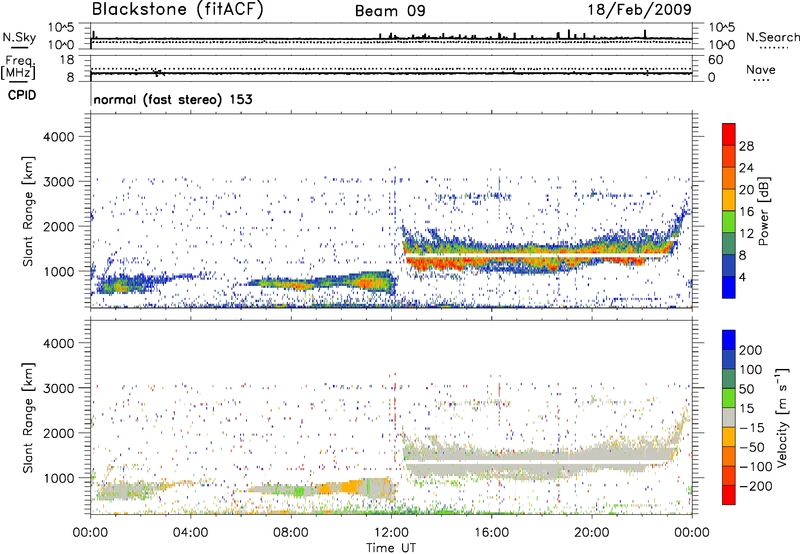Click the Power colorbar teal segment between 8 and 12

[x=729, y=243]
